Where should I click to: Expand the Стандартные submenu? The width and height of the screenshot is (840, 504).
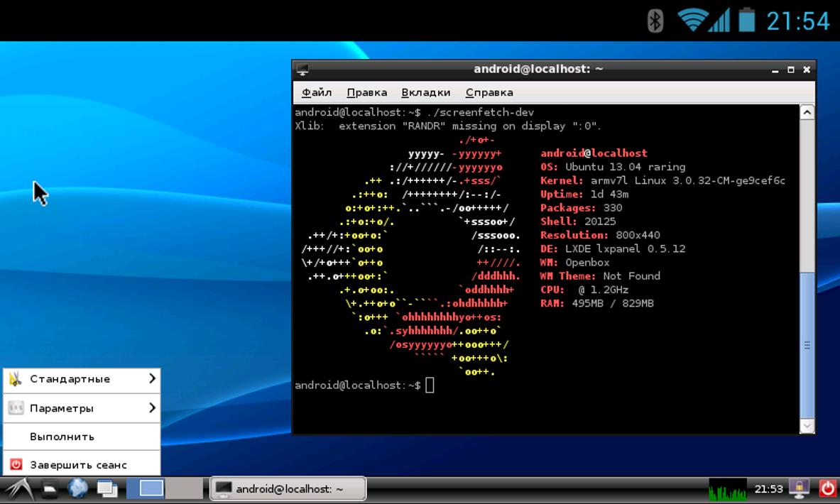(82, 379)
